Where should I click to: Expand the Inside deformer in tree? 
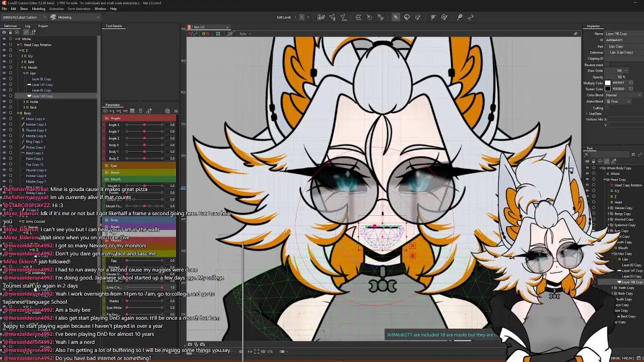pyautogui.click(x=25, y=102)
